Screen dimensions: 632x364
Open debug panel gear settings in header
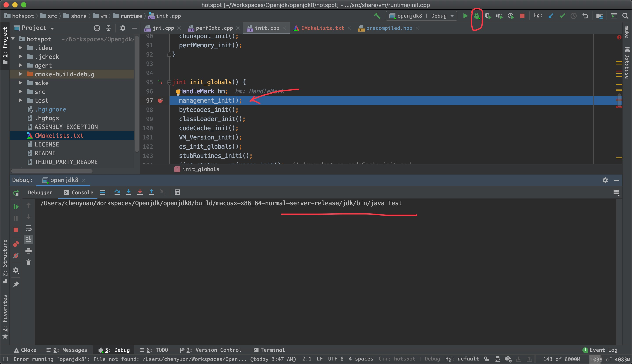605,180
